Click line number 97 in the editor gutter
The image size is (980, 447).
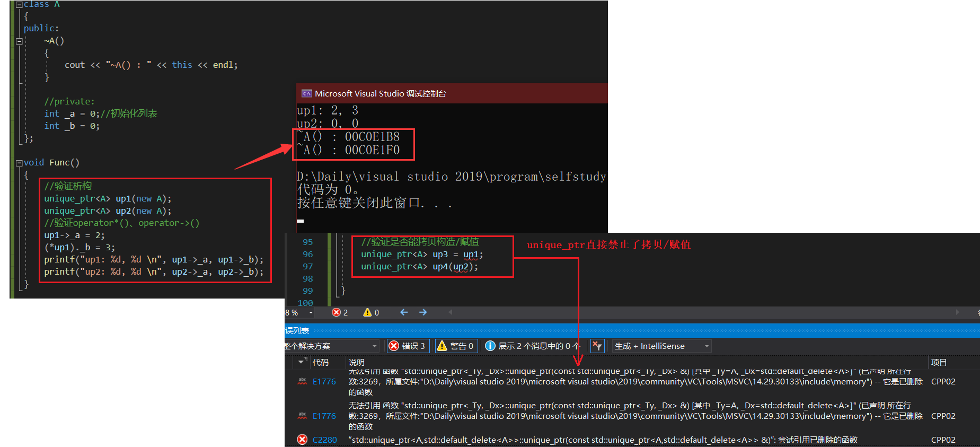[x=308, y=267]
